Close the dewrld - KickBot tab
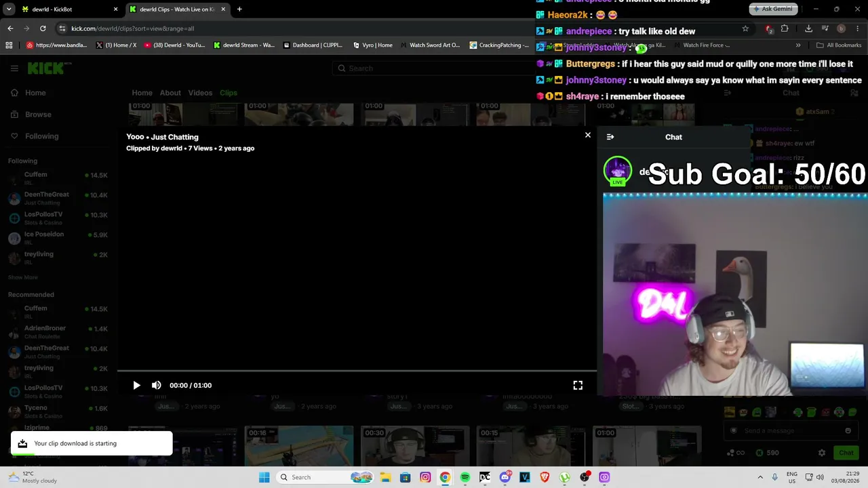This screenshot has height=488, width=868. pyautogui.click(x=116, y=9)
